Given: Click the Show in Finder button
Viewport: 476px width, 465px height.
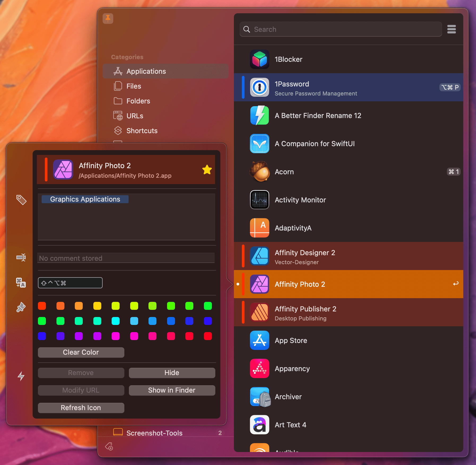Looking at the screenshot, I should 172,390.
